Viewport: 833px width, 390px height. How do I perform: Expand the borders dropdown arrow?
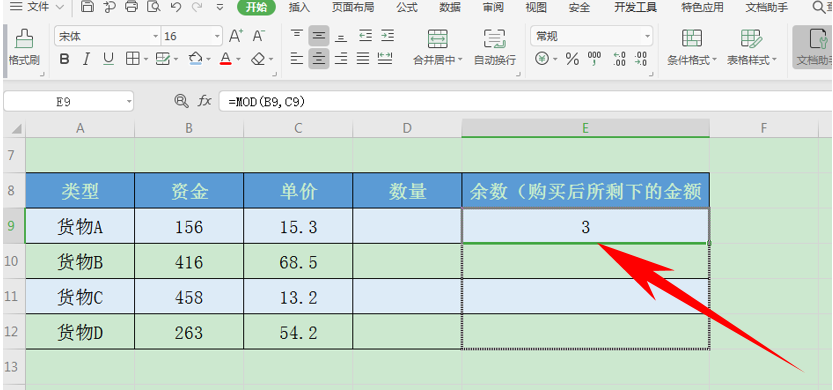click(145, 60)
